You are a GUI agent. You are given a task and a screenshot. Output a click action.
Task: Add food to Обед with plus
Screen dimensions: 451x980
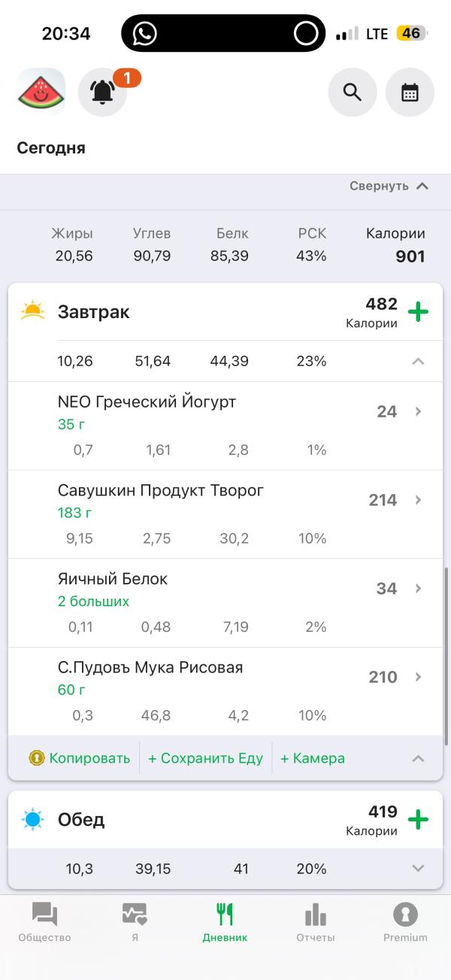(x=418, y=820)
